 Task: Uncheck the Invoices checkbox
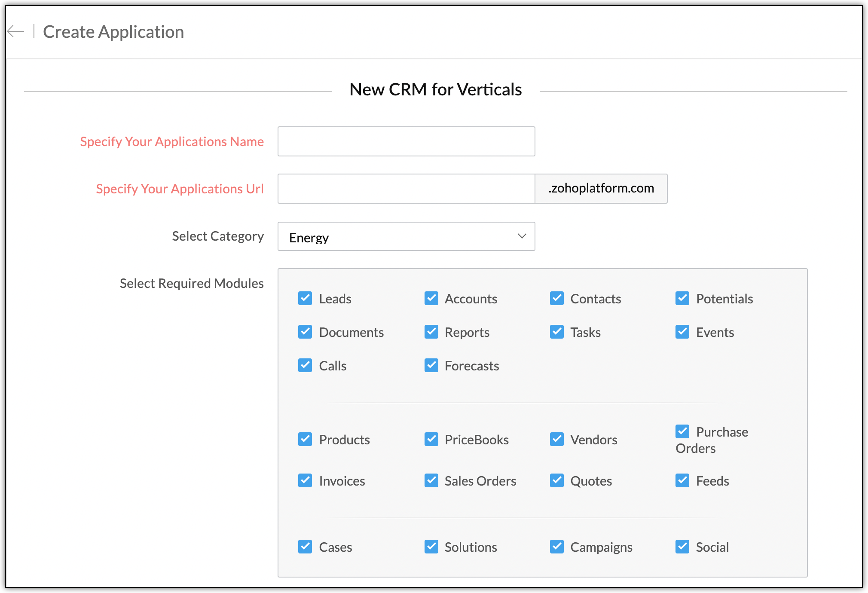coord(305,480)
